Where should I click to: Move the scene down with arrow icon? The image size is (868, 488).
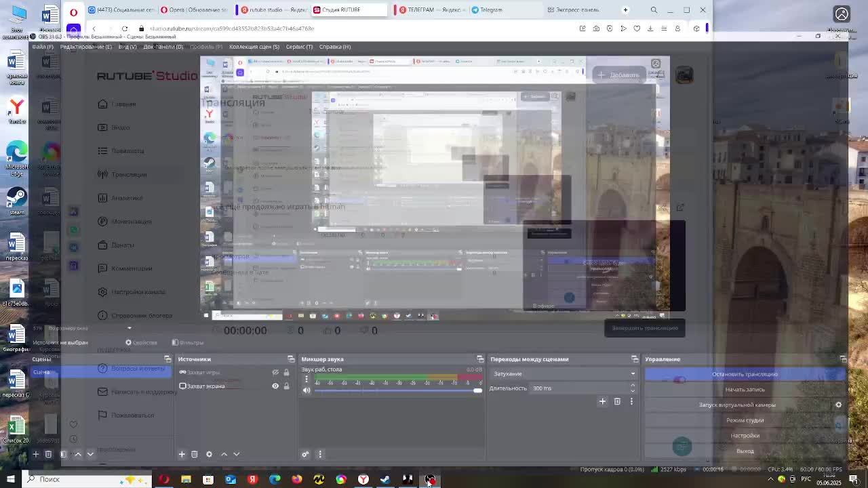point(90,454)
